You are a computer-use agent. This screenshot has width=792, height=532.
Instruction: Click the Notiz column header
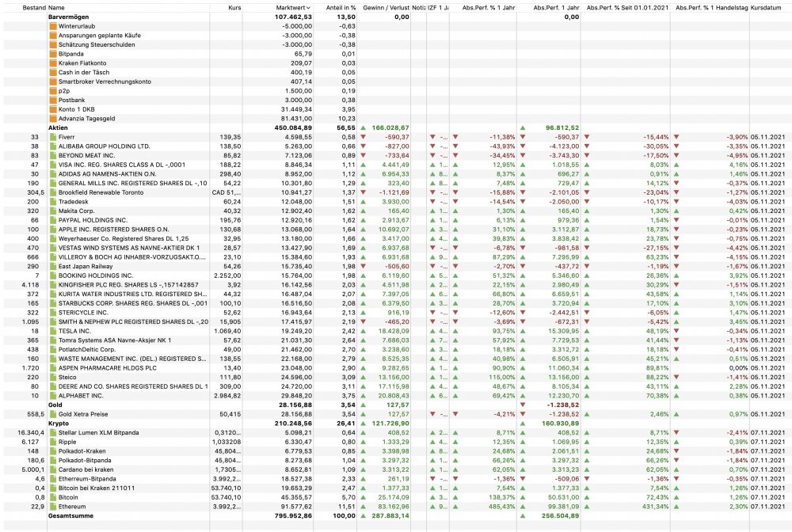[x=419, y=8]
